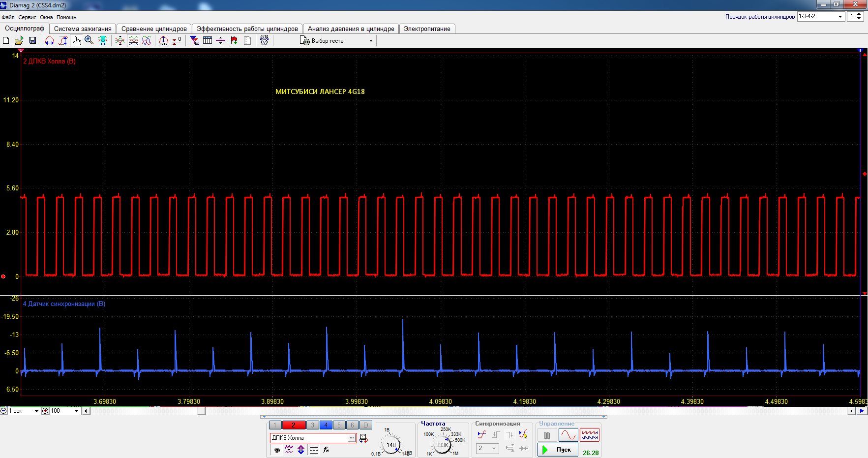Viewport: 868px width, 458px height.
Task: Open ДПКВ Холла sensor selection ellipsis
Action: point(352,438)
